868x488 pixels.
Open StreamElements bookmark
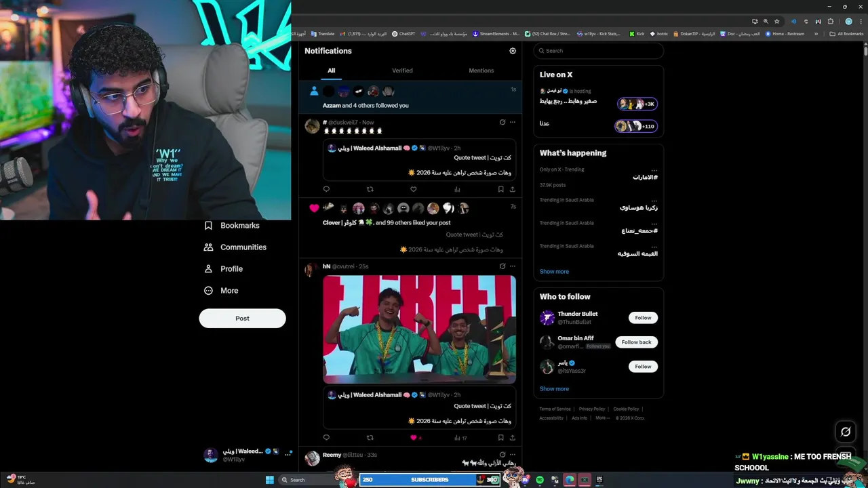[496, 34]
